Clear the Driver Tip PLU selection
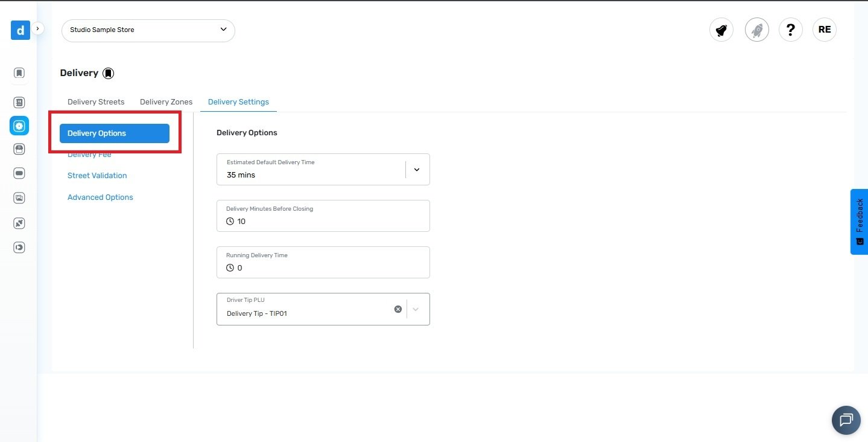Viewport: 868px width, 442px height. click(x=398, y=309)
